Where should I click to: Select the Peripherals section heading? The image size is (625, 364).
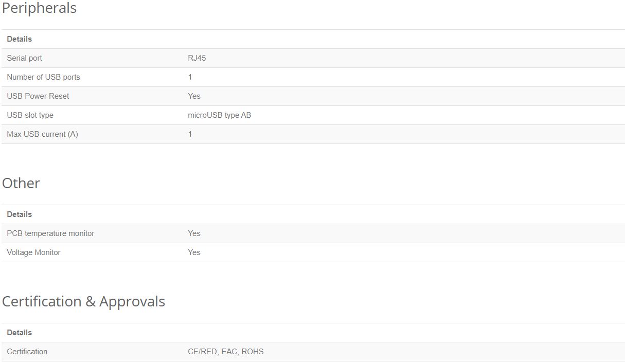click(39, 8)
